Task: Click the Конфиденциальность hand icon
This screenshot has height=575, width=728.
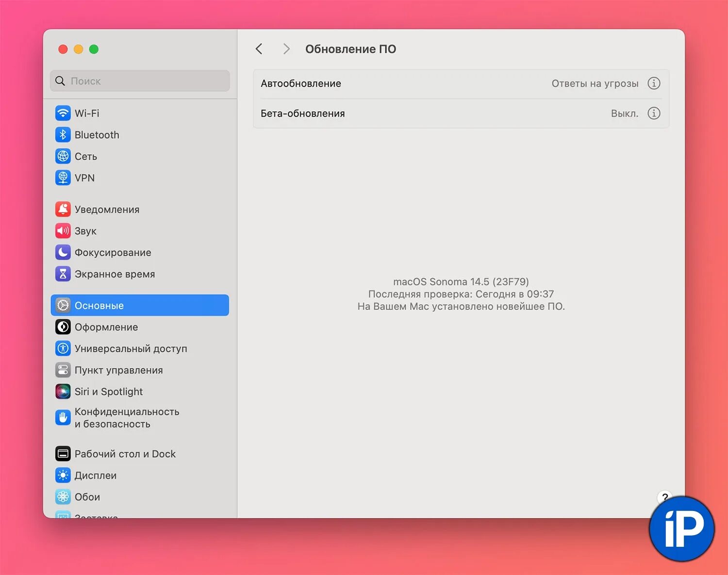Action: [63, 418]
